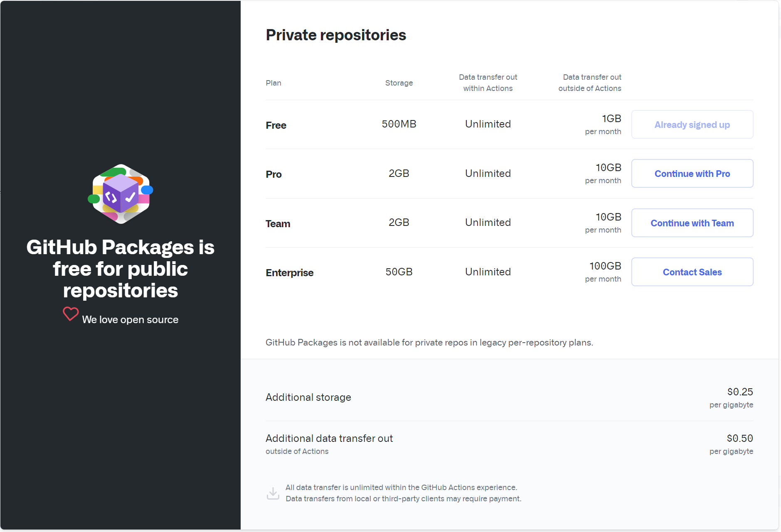Choose Continue with Pro

[x=692, y=174]
